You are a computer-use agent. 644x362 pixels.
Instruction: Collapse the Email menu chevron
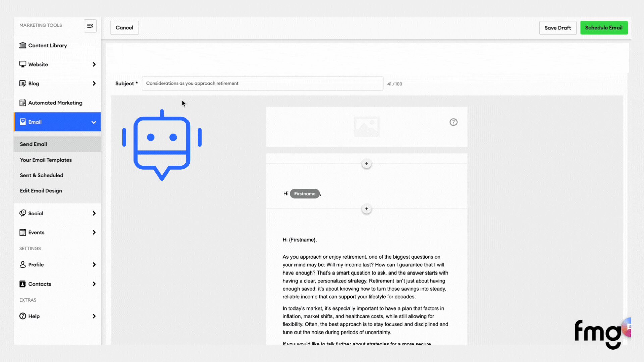94,122
